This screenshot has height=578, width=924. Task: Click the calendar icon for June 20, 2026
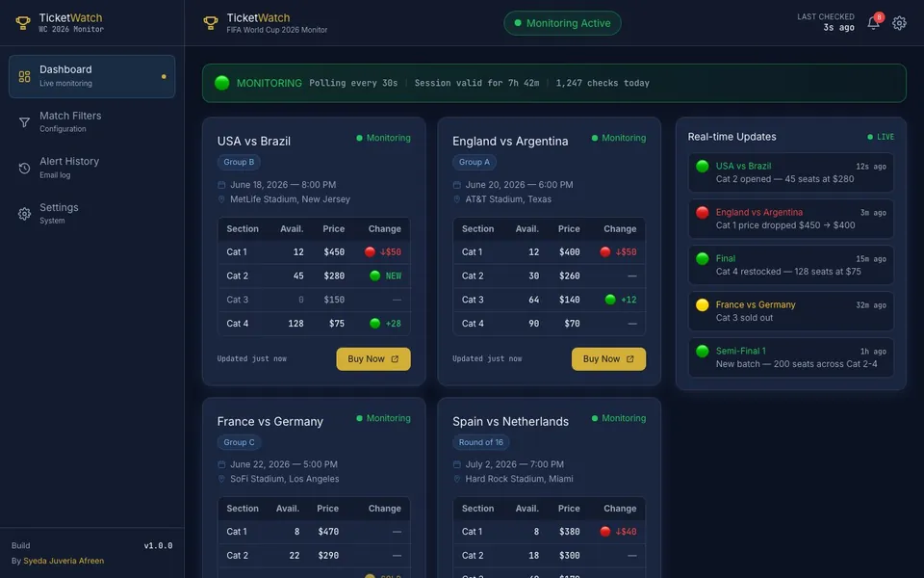pyautogui.click(x=456, y=185)
